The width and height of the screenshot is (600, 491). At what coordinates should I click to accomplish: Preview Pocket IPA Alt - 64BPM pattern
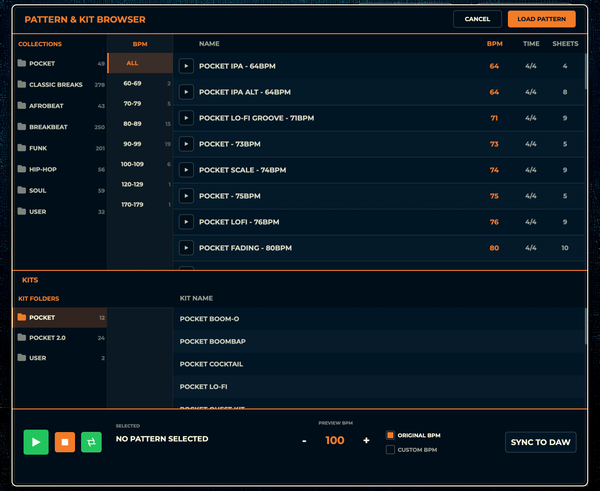pos(186,92)
